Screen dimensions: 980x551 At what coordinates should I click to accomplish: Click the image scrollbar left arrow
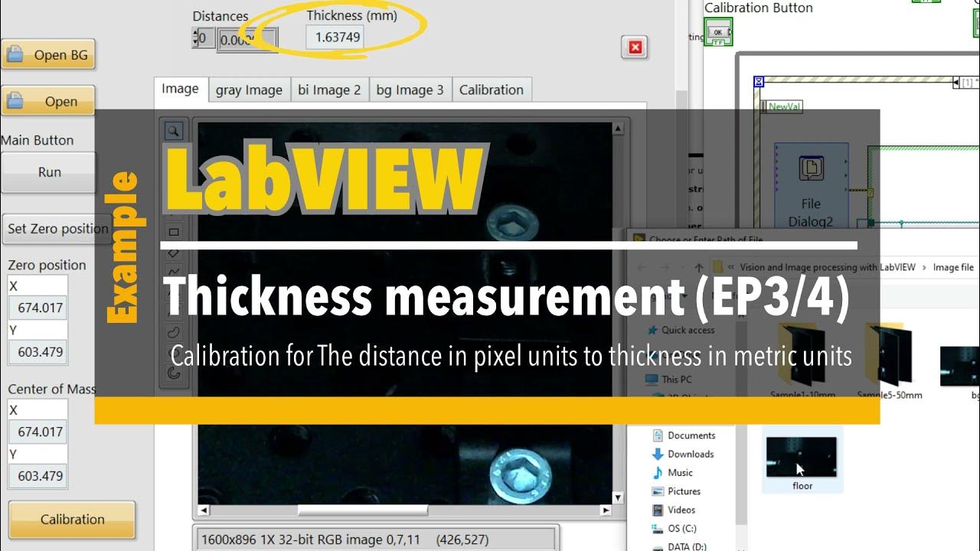pos(204,510)
